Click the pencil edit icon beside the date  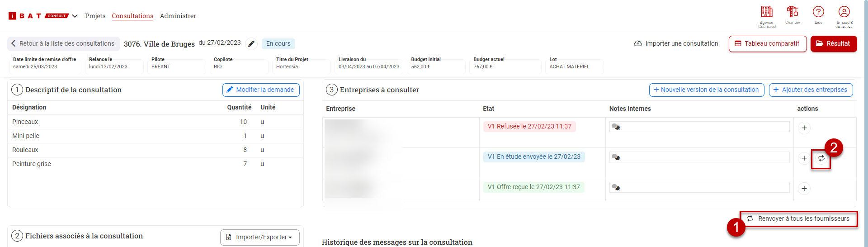point(251,44)
